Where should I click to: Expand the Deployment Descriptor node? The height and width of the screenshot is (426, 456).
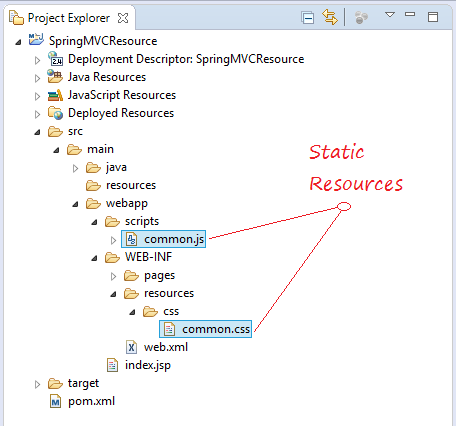coord(37,60)
